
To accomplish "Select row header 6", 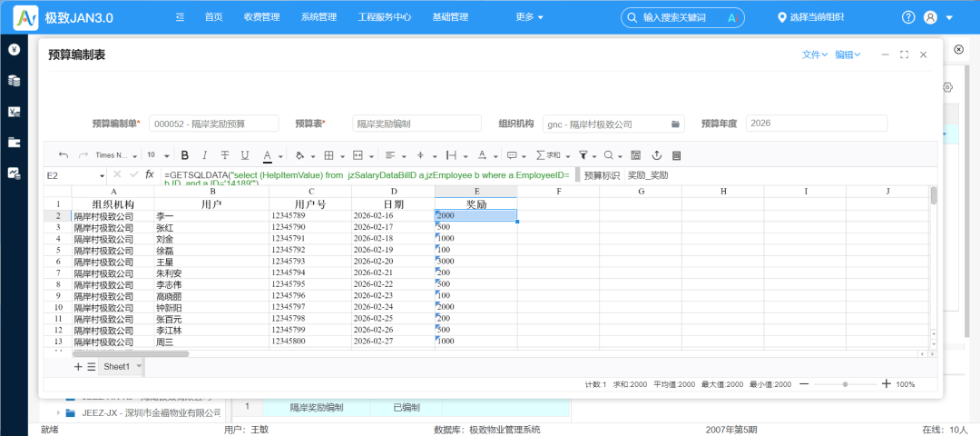I will [58, 261].
